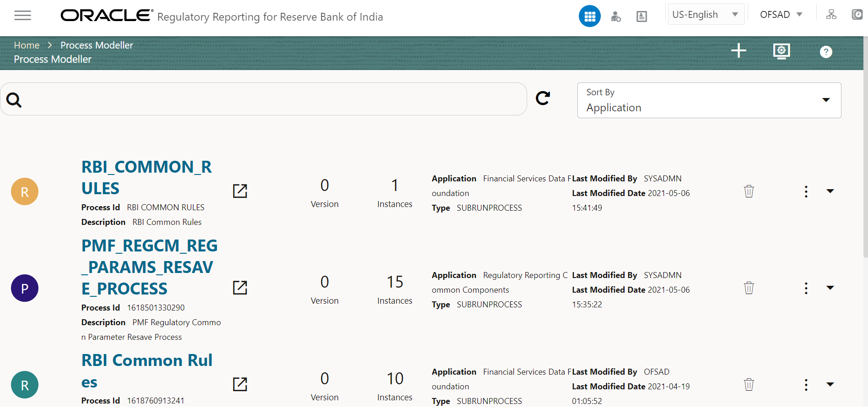Open PMF_REGCM_REG_PARAMS_RESAVE_PROCESS title link
868x409 pixels.
click(149, 267)
